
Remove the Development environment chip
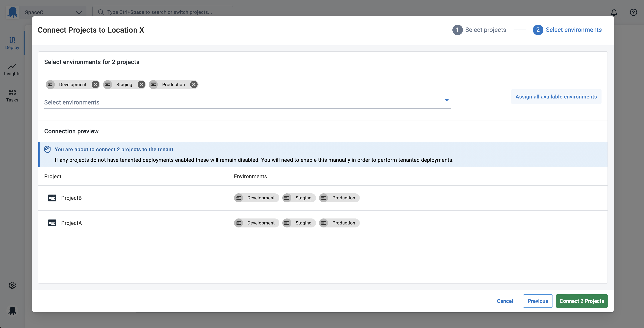(x=95, y=85)
